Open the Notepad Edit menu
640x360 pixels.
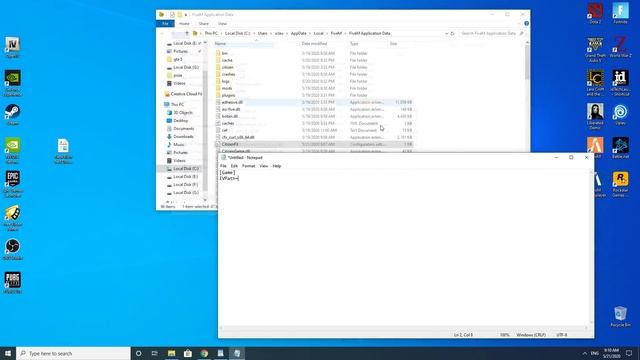(234, 166)
